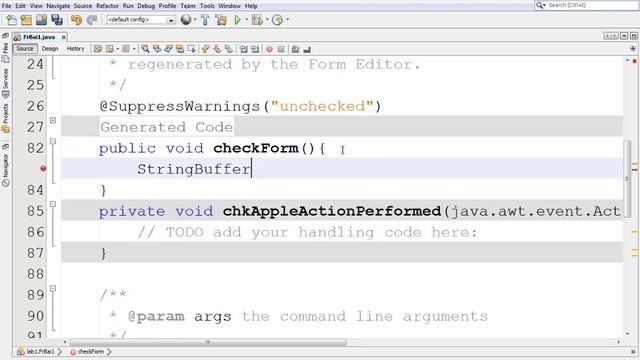Click the Comment icon in editor toolbar
This screenshot has height=360, width=640.
(295, 49)
